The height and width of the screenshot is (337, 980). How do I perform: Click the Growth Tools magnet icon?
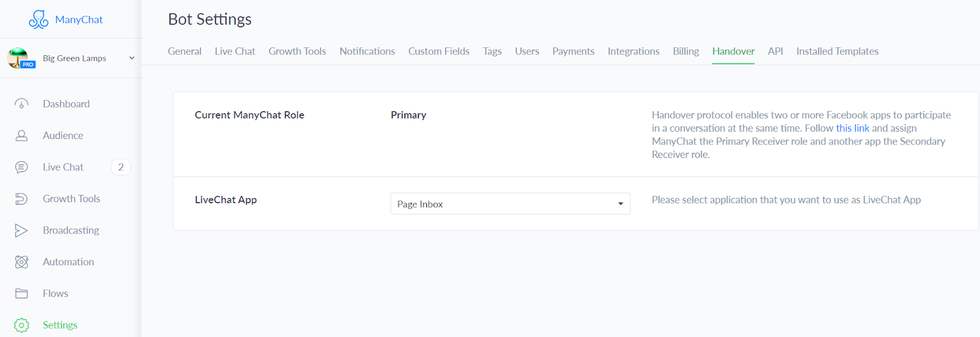click(21, 199)
